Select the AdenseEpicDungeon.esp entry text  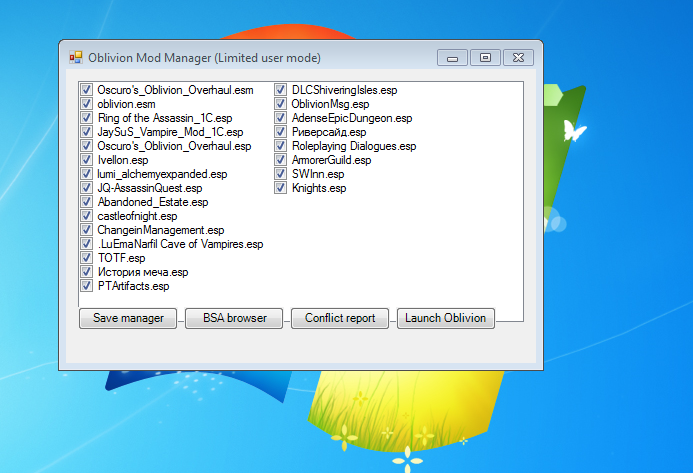click(352, 118)
